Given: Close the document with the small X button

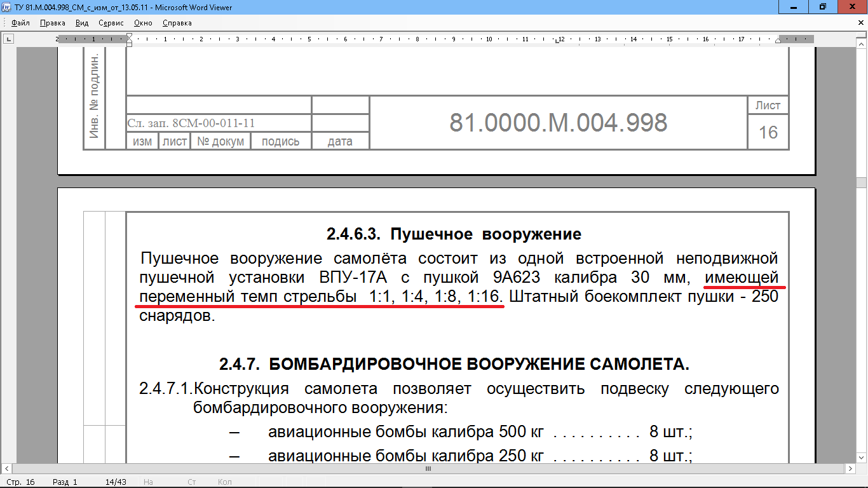Looking at the screenshot, I should click(860, 23).
